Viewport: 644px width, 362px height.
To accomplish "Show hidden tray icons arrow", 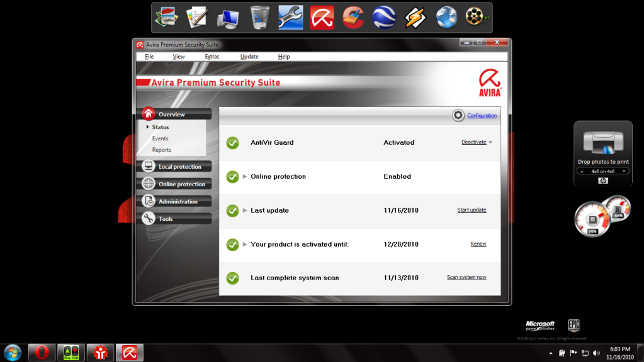I will 550,353.
